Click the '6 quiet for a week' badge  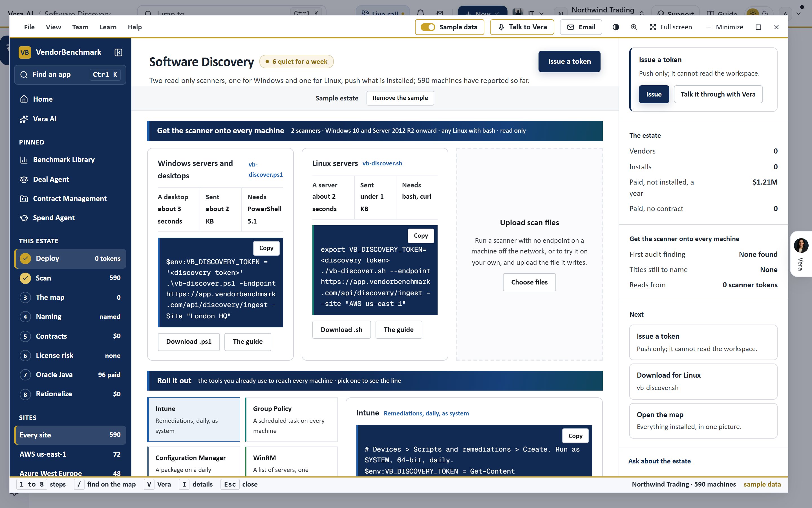(296, 62)
